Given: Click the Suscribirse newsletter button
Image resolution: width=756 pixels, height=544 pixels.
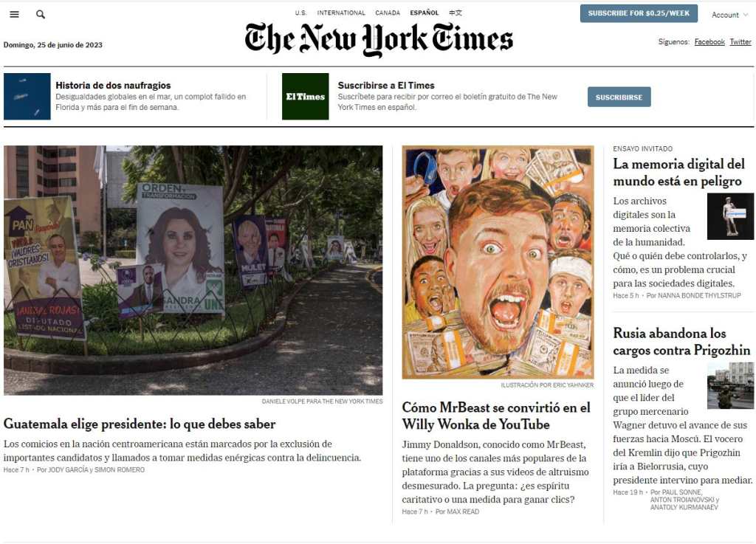Looking at the screenshot, I should 619,97.
